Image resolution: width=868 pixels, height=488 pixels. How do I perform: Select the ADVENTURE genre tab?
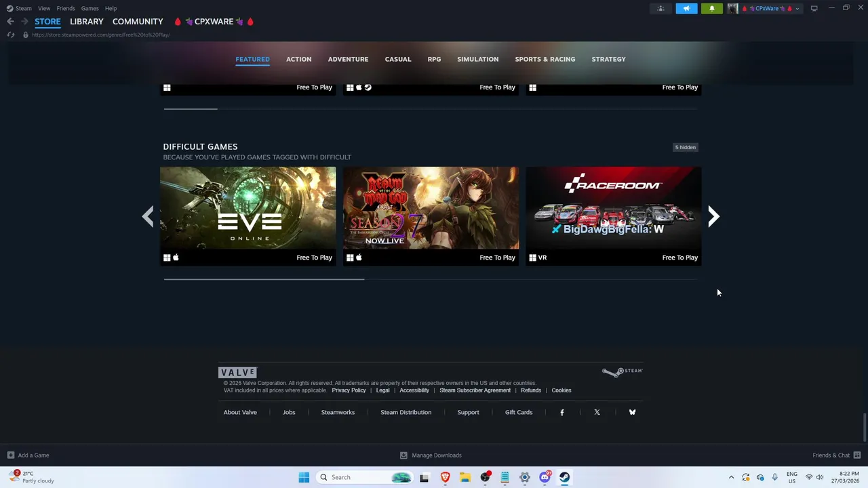click(348, 59)
